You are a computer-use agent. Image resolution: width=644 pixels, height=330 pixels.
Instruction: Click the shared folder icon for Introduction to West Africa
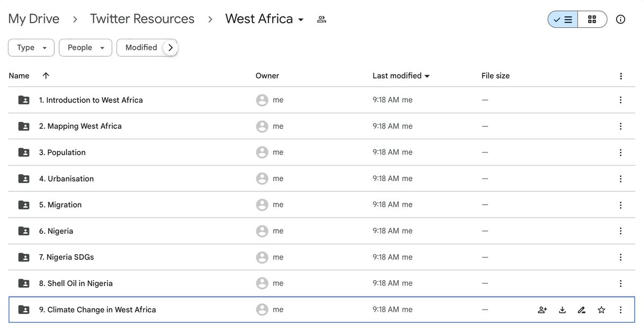coord(24,100)
